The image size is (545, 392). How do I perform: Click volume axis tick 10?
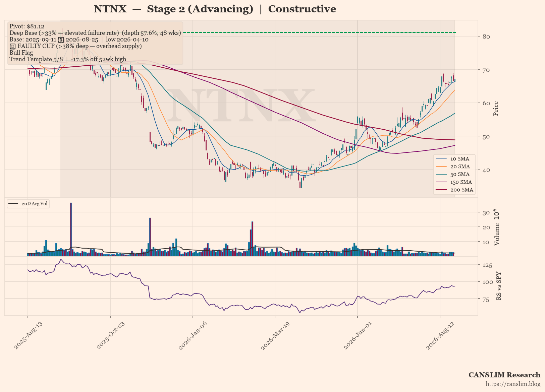tap(486, 242)
